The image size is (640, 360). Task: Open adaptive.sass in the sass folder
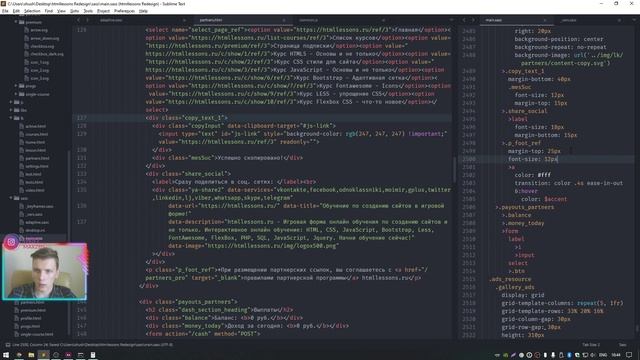coord(37,222)
